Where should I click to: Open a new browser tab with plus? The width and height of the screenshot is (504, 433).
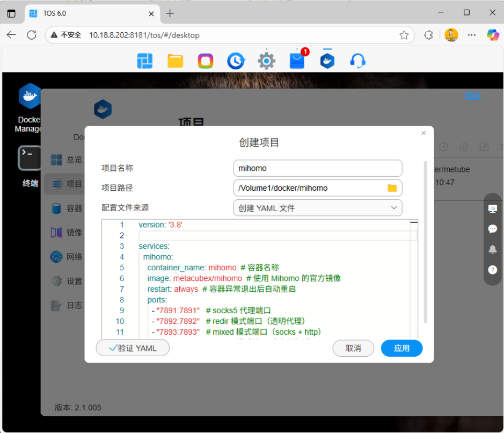(170, 13)
